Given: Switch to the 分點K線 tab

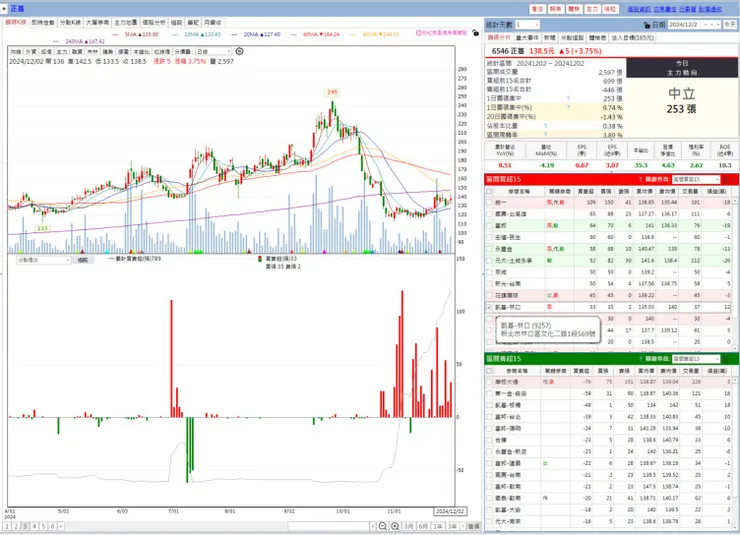Looking at the screenshot, I should click(x=70, y=22).
